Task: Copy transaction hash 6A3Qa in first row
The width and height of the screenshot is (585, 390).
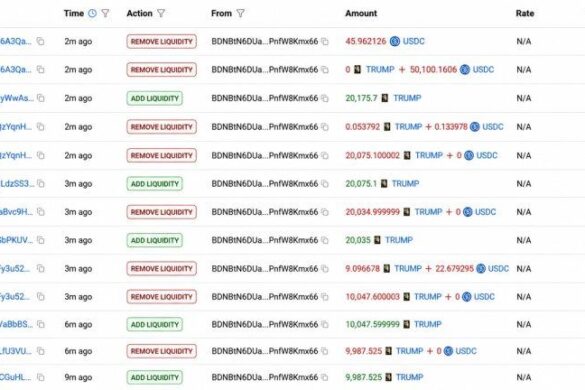Action: [40, 41]
